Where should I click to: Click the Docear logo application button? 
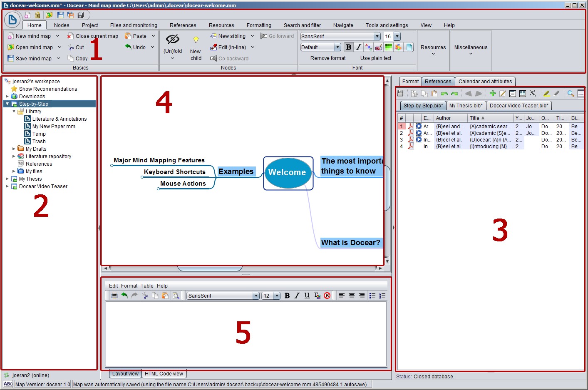pyautogui.click(x=12, y=19)
